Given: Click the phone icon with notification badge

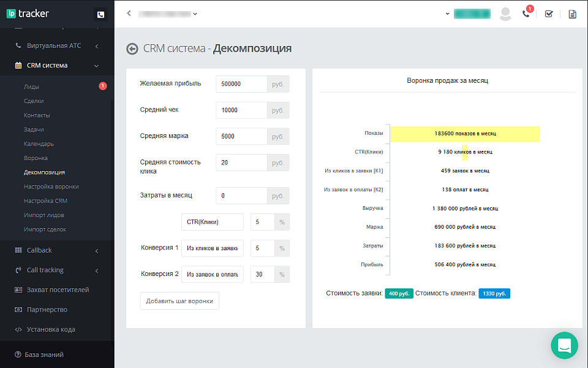Looking at the screenshot, I should pyautogui.click(x=526, y=13).
